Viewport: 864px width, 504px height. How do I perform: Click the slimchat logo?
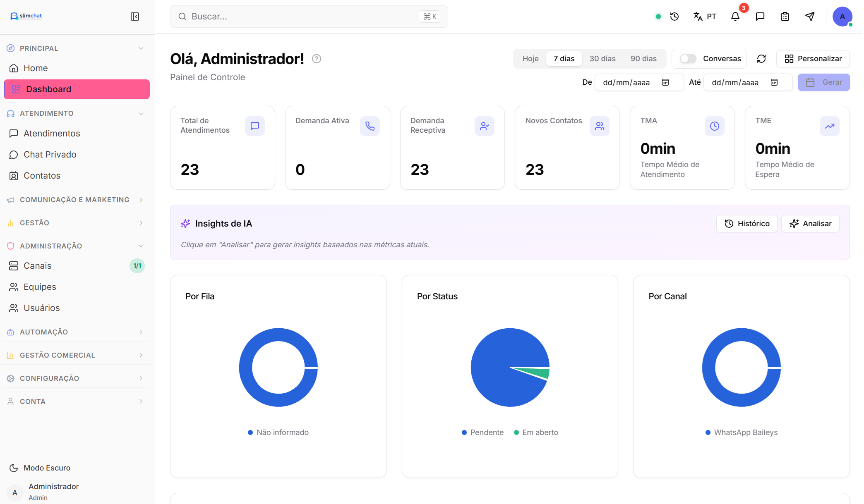[x=26, y=16]
